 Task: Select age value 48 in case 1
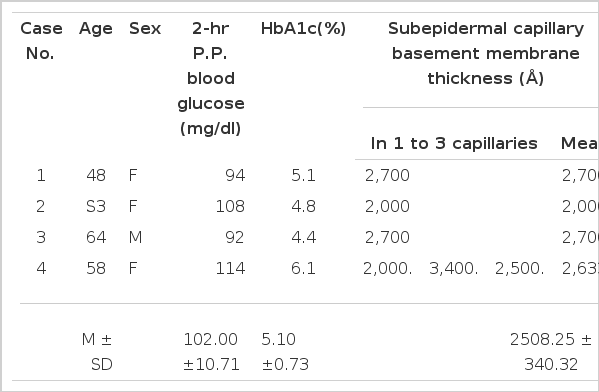pos(96,175)
